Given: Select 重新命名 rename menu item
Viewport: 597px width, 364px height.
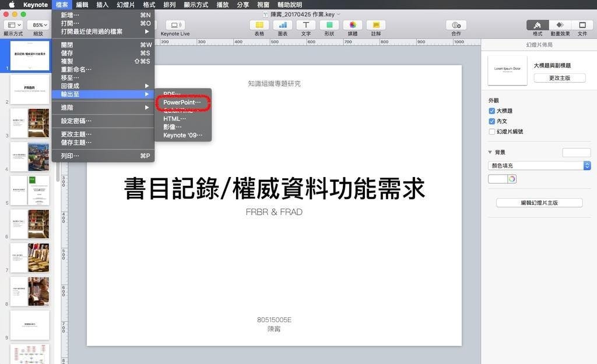Looking at the screenshot, I should pos(103,70).
